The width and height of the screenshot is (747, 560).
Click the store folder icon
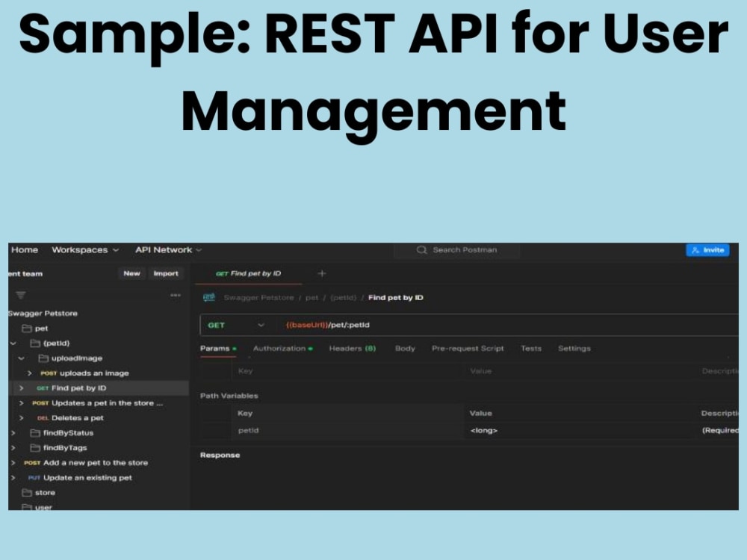click(27, 492)
